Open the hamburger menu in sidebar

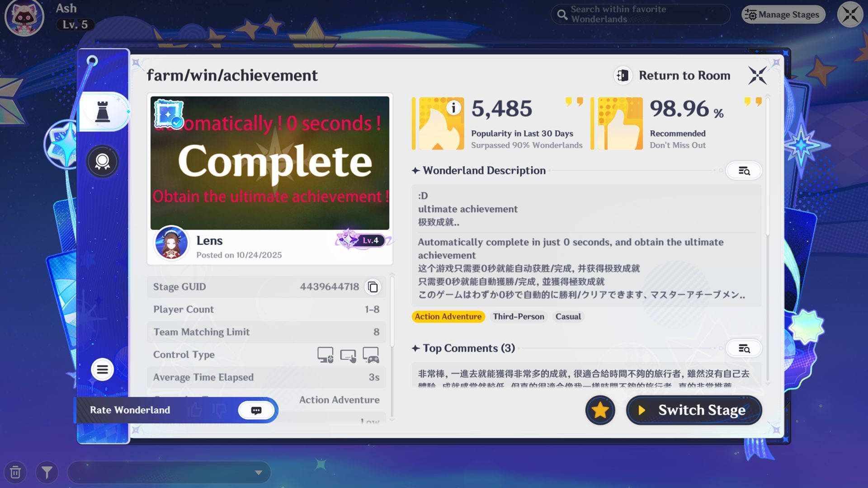pyautogui.click(x=102, y=370)
